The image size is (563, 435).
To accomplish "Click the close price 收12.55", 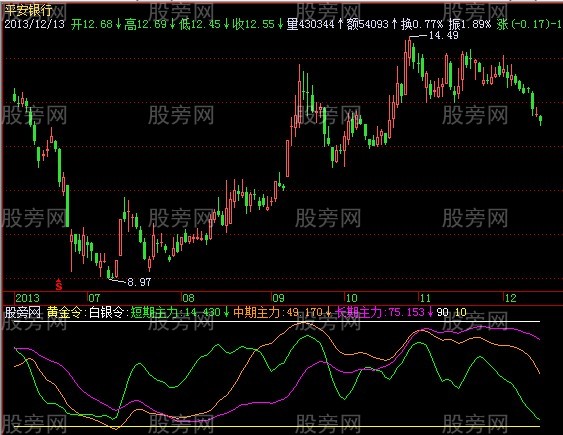I will pos(253,24).
